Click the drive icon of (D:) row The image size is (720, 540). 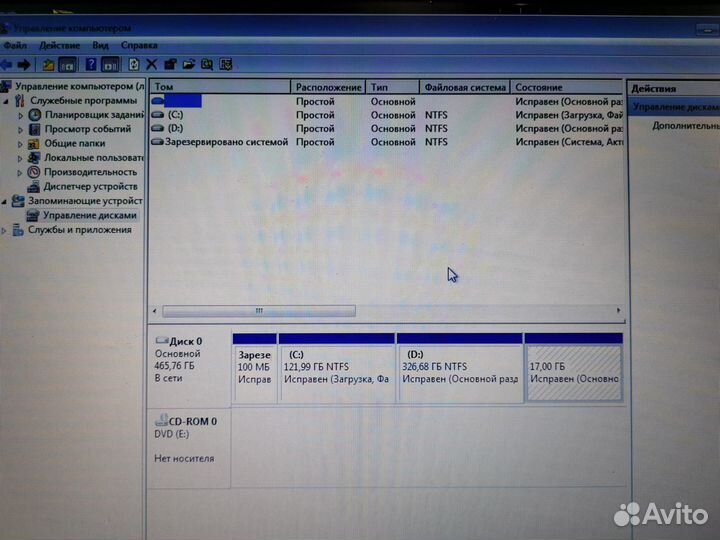(x=158, y=128)
